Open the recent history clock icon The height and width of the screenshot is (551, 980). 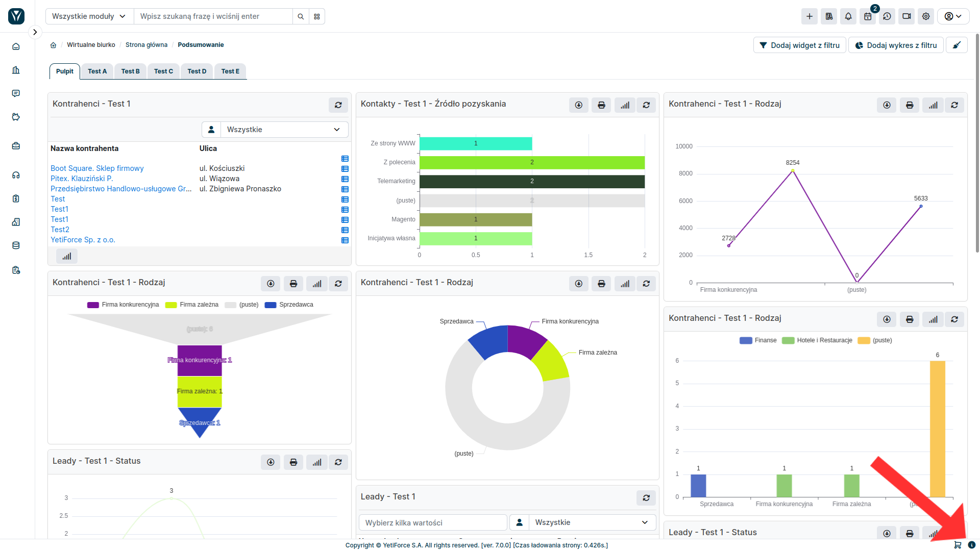click(887, 16)
